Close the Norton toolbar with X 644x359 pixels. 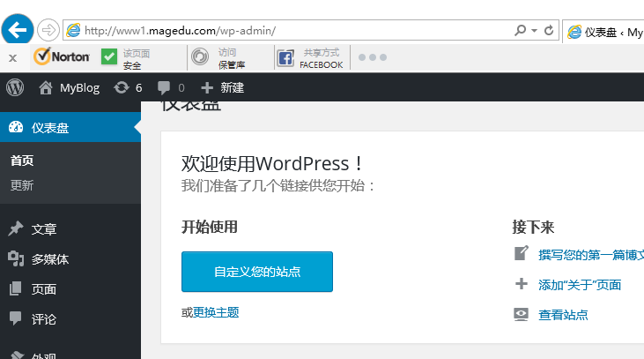click(12, 58)
